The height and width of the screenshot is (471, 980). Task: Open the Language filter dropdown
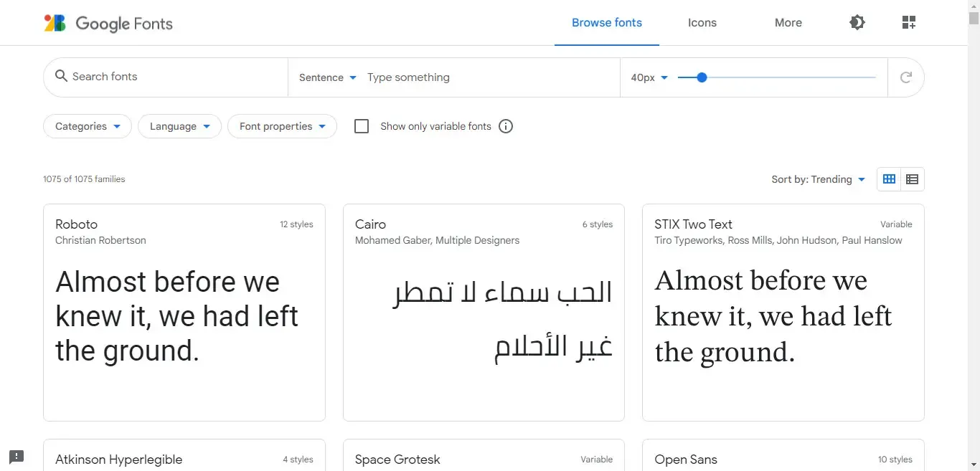(179, 126)
